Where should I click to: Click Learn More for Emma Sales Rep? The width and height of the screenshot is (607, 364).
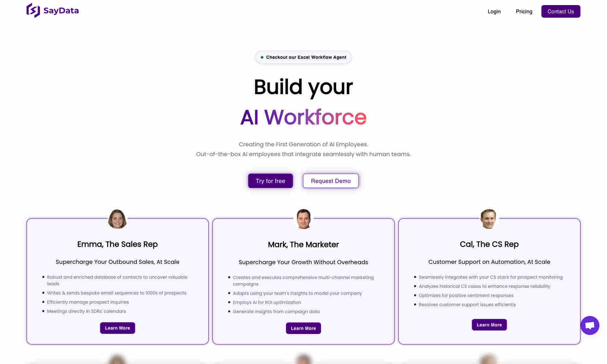tap(117, 328)
